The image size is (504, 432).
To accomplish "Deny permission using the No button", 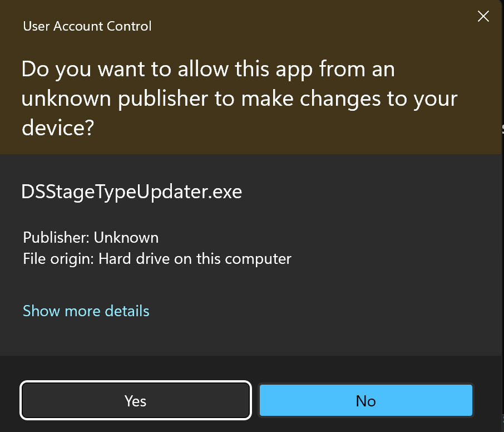I will (365, 400).
